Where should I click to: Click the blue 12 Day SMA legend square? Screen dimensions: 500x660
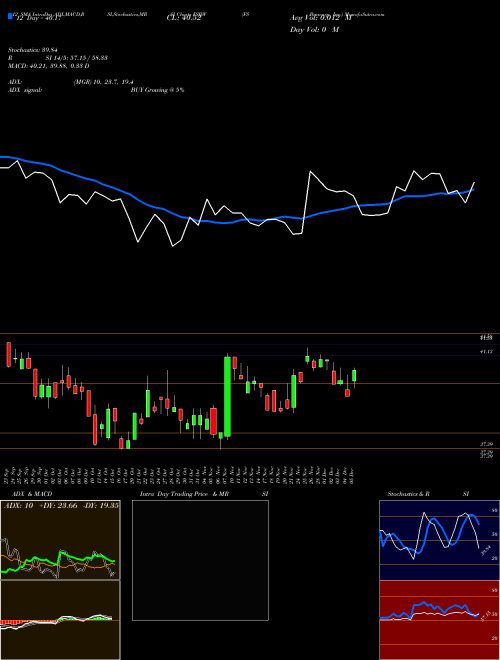[10, 16]
